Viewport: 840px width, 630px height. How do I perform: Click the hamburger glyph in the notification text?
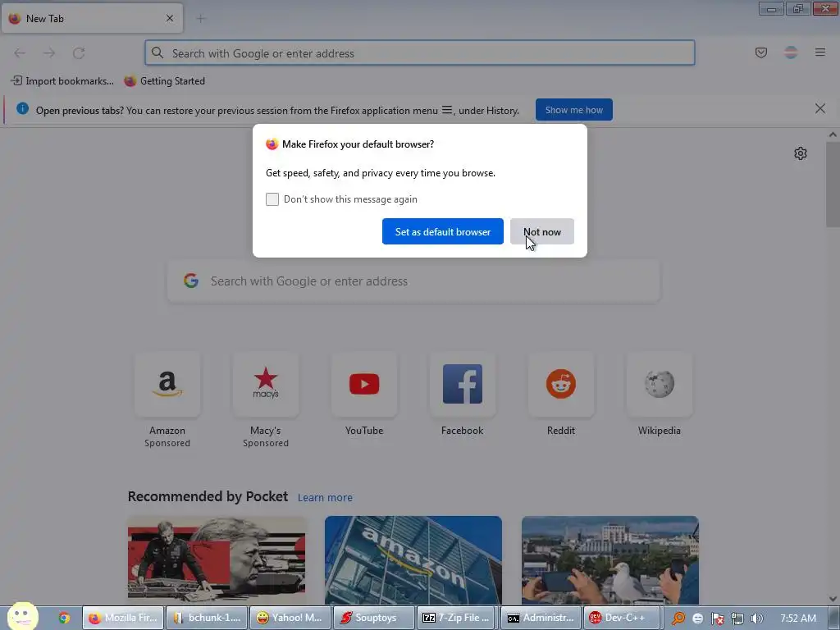point(447,110)
